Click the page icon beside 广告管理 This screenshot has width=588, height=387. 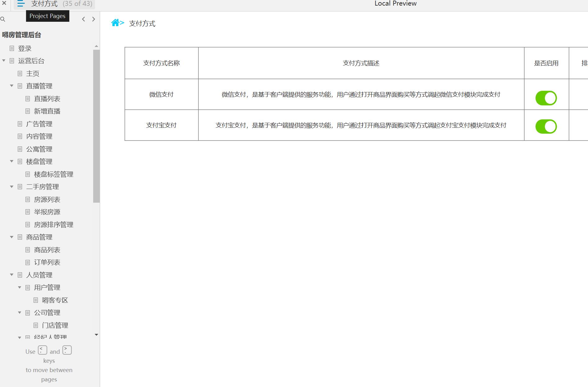tap(20, 124)
